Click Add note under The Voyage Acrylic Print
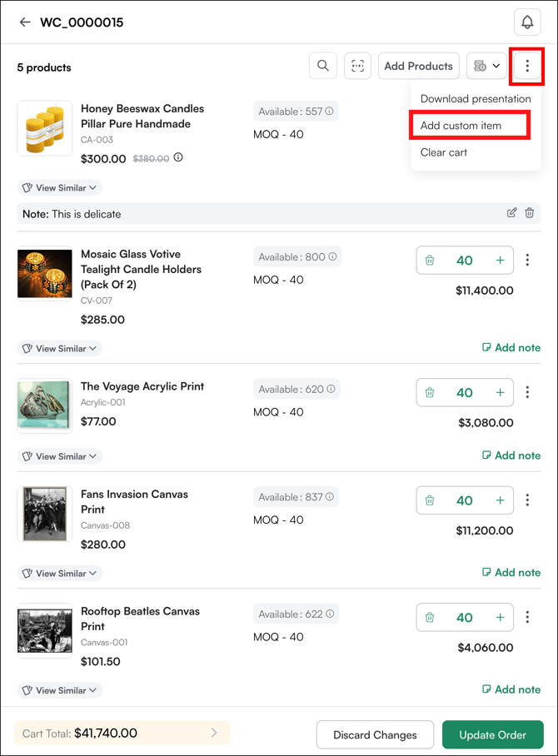The height and width of the screenshot is (756, 558). (511, 455)
